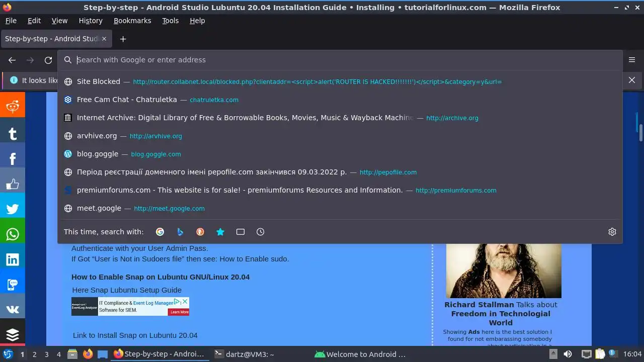Share page on Reddit sidebar icon

point(12,105)
